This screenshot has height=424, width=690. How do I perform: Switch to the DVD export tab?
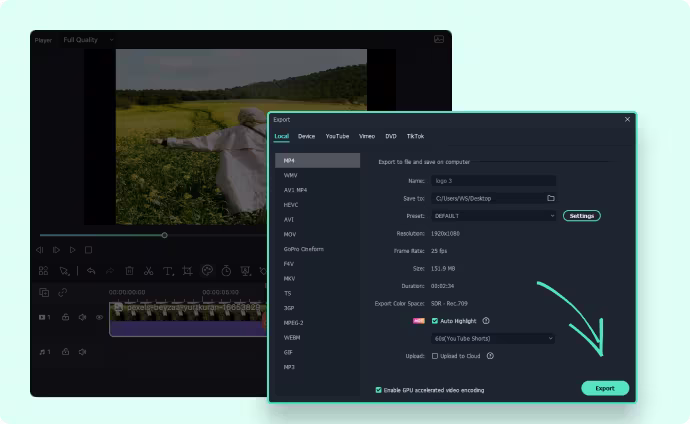(x=391, y=136)
